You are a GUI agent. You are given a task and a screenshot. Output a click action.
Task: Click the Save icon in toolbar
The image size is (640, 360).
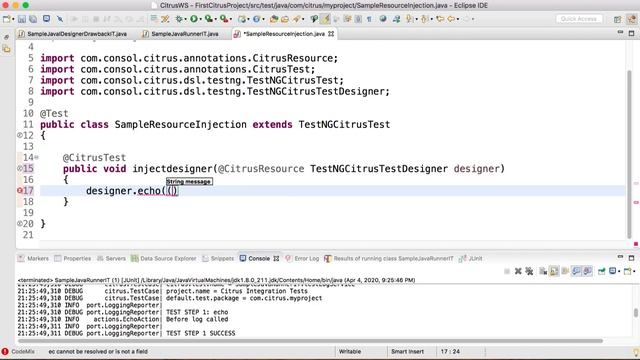22,19
